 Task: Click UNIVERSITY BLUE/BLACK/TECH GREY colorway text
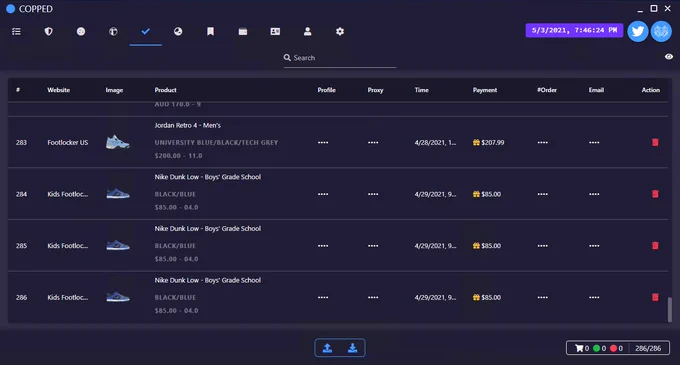tap(216, 142)
